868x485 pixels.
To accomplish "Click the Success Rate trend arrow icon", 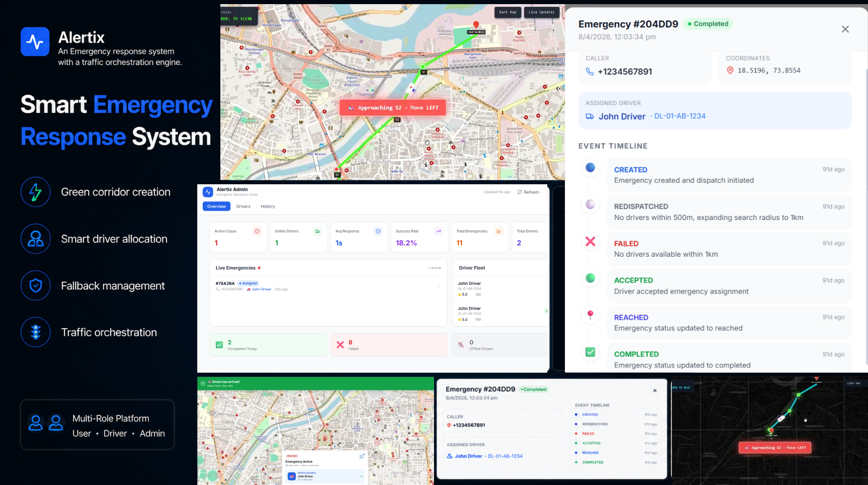I will [x=439, y=231].
